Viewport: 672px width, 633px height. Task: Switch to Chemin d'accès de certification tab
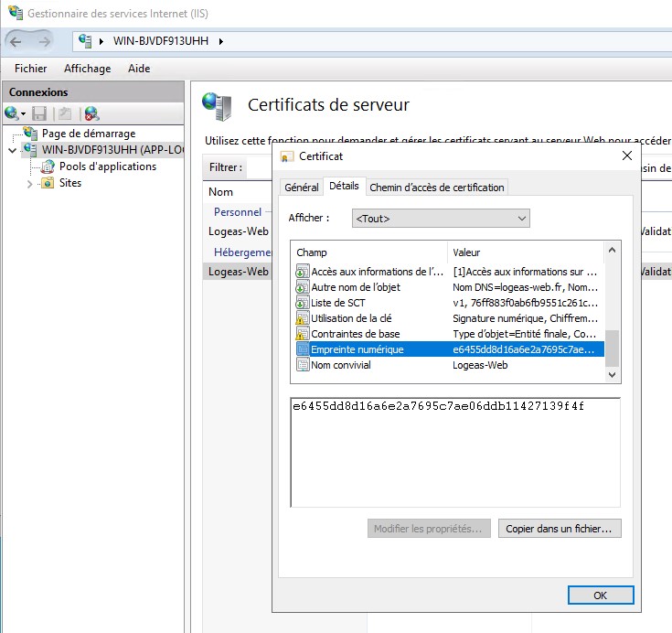436,188
